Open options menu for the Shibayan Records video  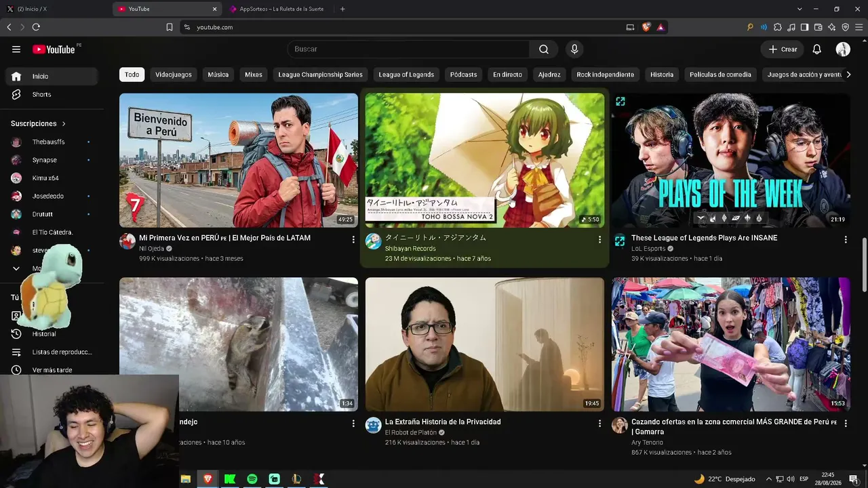(599, 239)
